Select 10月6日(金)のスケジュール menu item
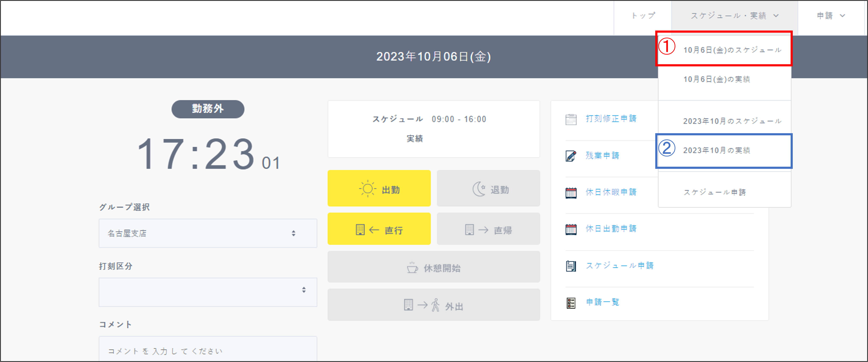868x362 pixels. (x=732, y=50)
